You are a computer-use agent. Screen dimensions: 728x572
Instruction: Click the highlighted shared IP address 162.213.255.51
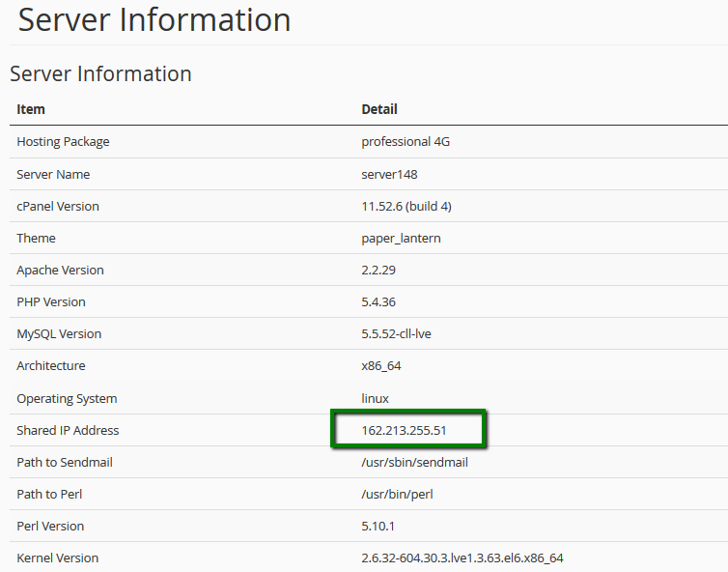[x=404, y=430]
